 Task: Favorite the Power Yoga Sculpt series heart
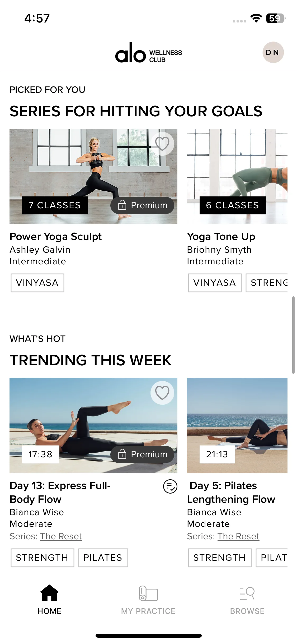[x=162, y=144]
